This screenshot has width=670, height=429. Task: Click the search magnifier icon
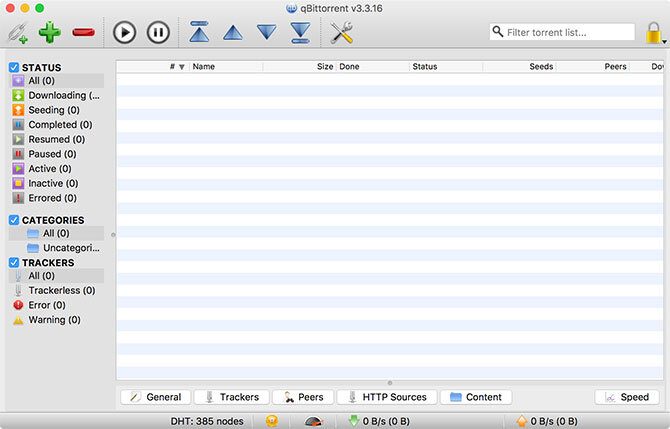pos(497,31)
